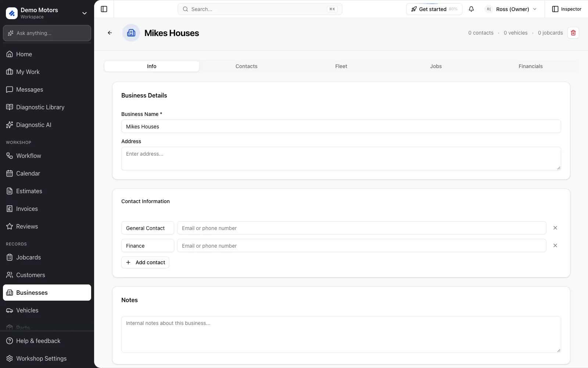The width and height of the screenshot is (588, 368).
Task: Open My Work in sidebar
Action: (47, 72)
